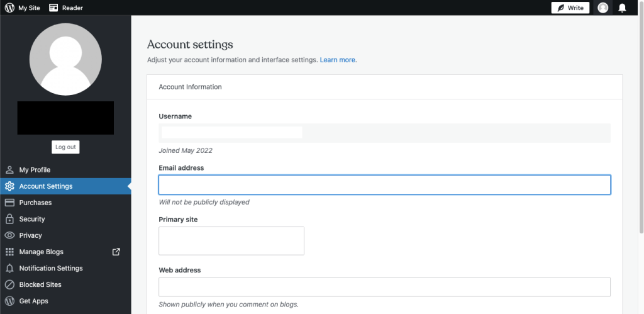Viewport: 644px width, 314px height.
Task: Open notifications bell icon
Action: point(622,8)
